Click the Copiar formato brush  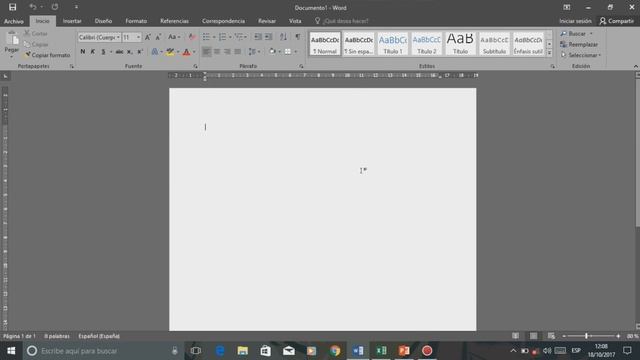tap(47, 55)
